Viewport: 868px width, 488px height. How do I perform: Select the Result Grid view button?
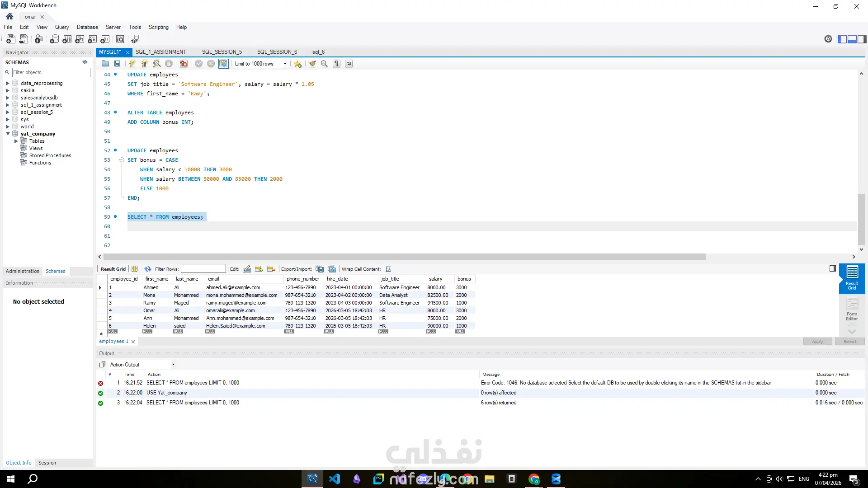click(852, 278)
